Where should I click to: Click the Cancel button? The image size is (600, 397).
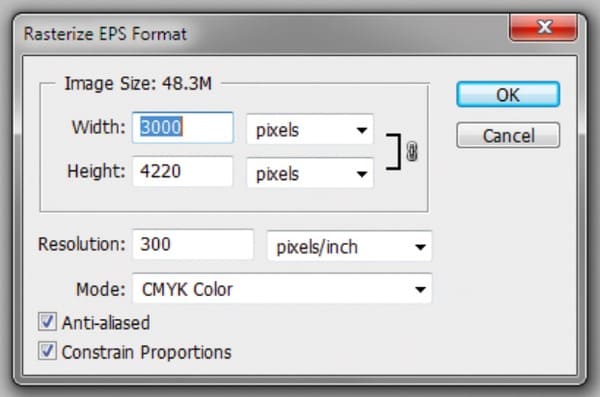click(x=508, y=135)
